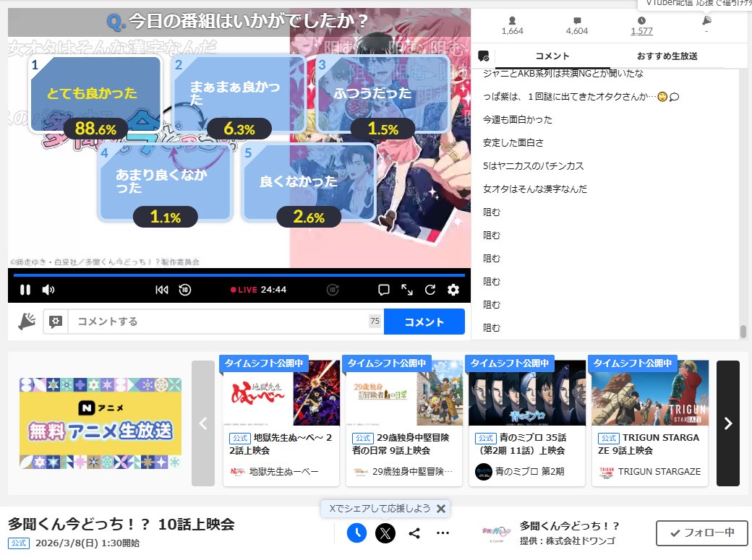This screenshot has width=752, height=560.
Task: Skip back 10 seconds in the player
Action: pos(187,289)
